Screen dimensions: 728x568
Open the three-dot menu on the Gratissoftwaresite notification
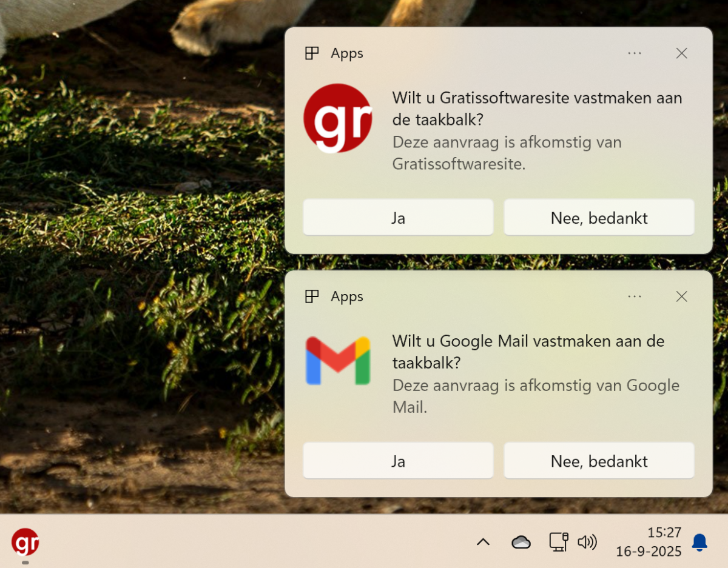(x=635, y=53)
